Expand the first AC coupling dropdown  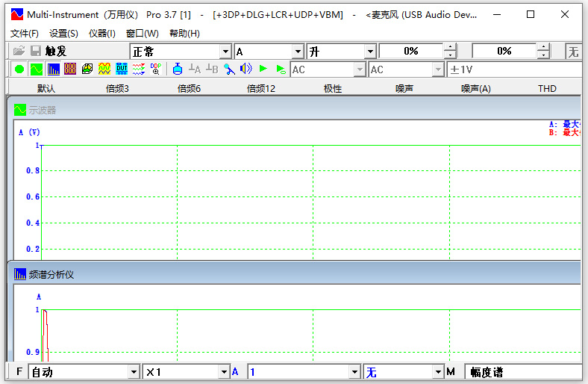360,69
